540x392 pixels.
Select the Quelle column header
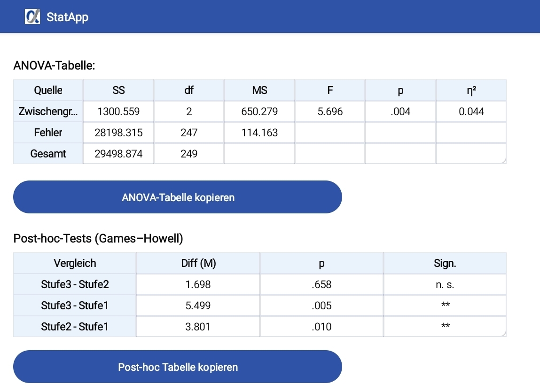click(48, 90)
